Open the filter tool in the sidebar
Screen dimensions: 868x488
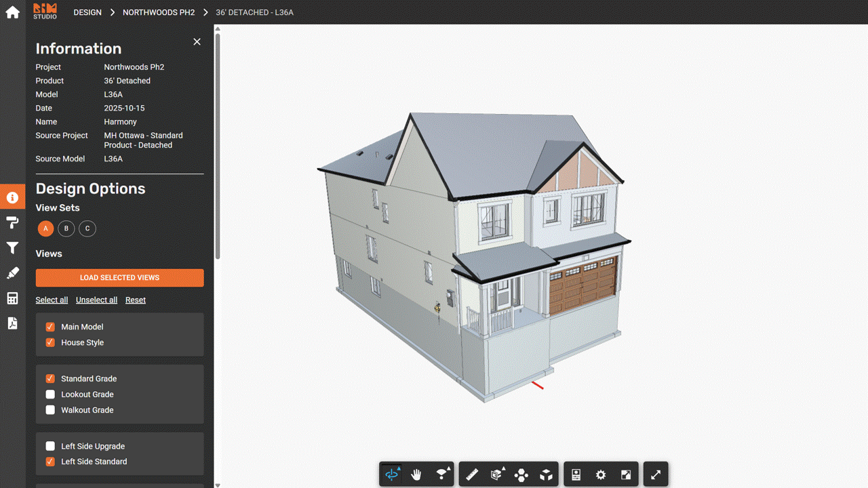click(12, 248)
